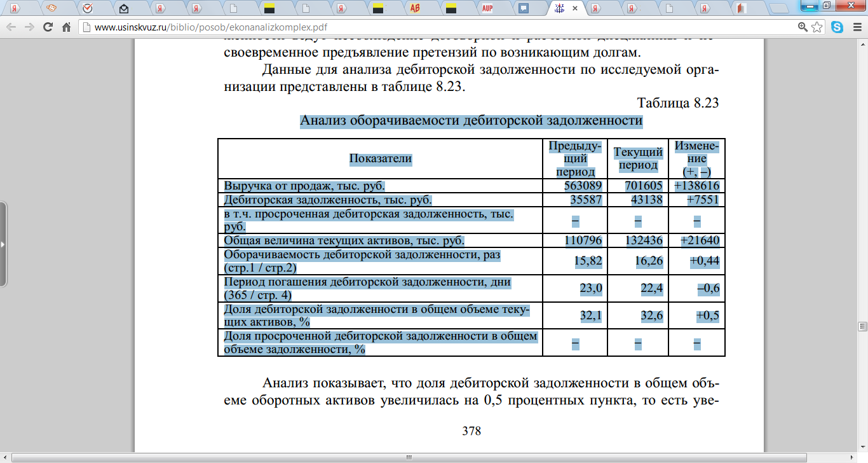Switch to the tab with envelope icon
Image resolution: width=868 pixels, height=463 pixels.
[x=124, y=8]
